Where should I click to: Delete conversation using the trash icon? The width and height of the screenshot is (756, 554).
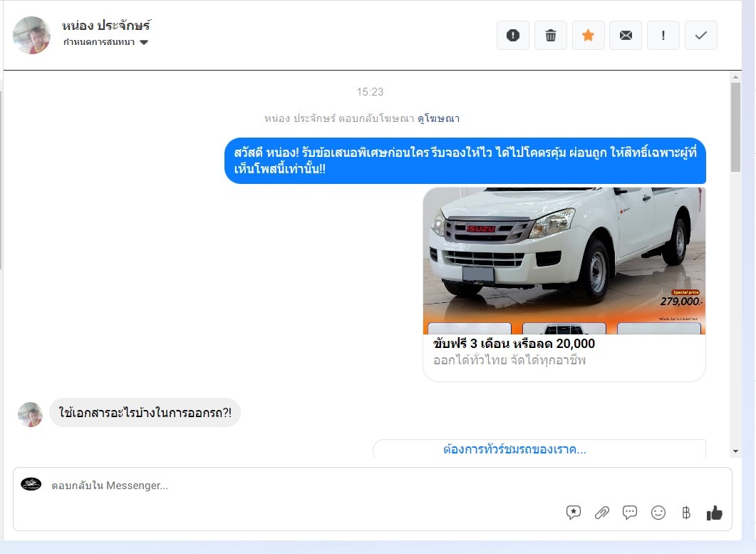[551, 36]
